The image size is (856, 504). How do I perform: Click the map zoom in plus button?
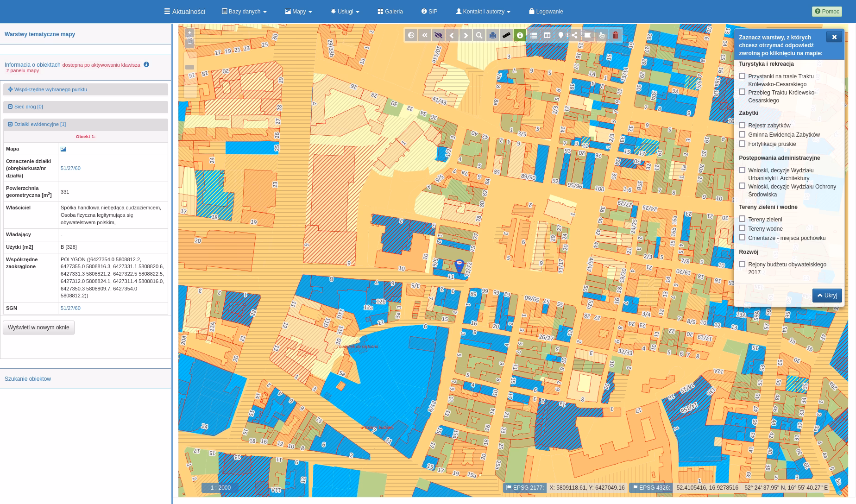coord(189,33)
